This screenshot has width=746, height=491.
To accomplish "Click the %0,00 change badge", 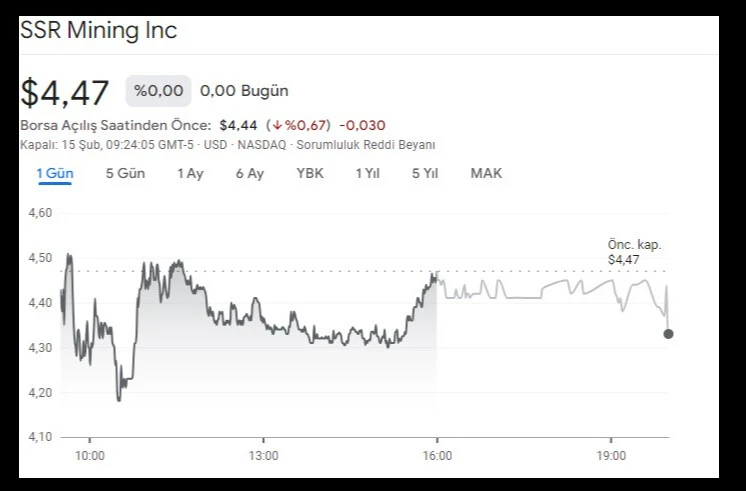I will click(158, 91).
